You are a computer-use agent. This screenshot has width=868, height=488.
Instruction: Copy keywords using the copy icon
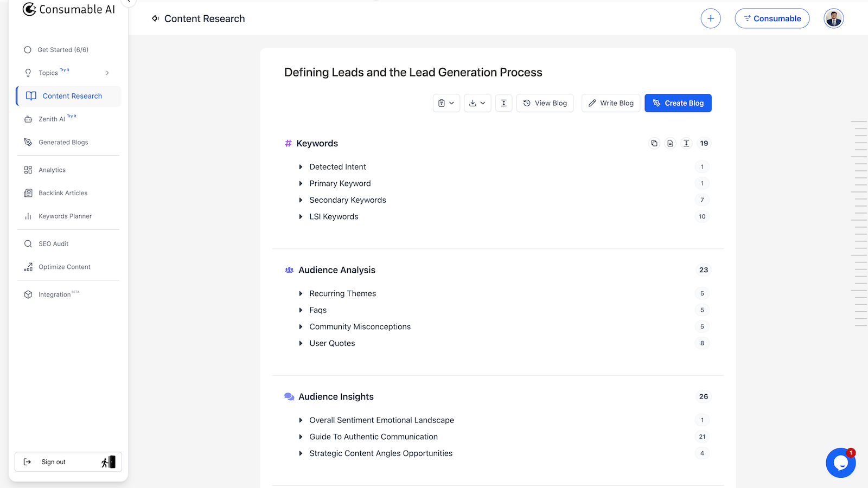click(654, 143)
